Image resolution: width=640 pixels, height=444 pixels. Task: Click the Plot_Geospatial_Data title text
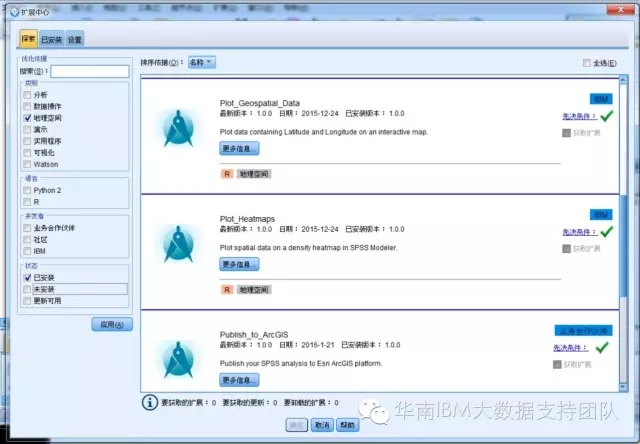[260, 103]
